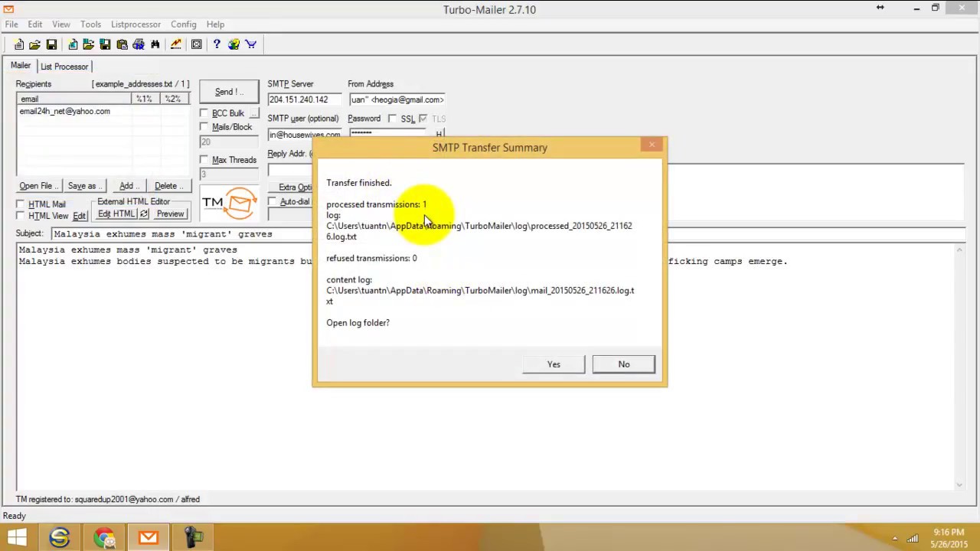Toggle the HTML Mail checkbox
The image size is (980, 551).
[21, 204]
